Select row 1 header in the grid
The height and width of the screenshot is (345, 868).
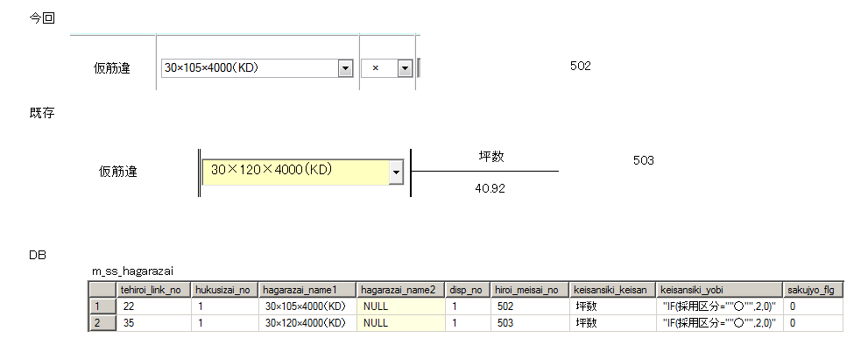(x=102, y=306)
